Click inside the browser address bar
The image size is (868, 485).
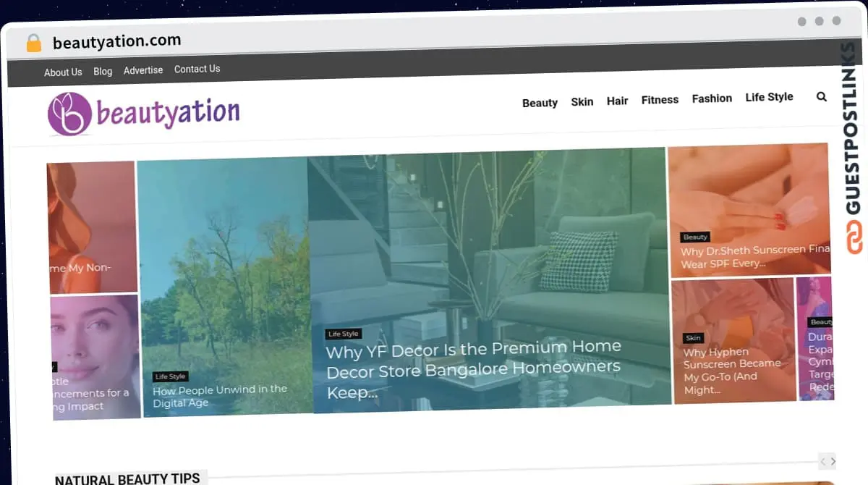(217, 40)
